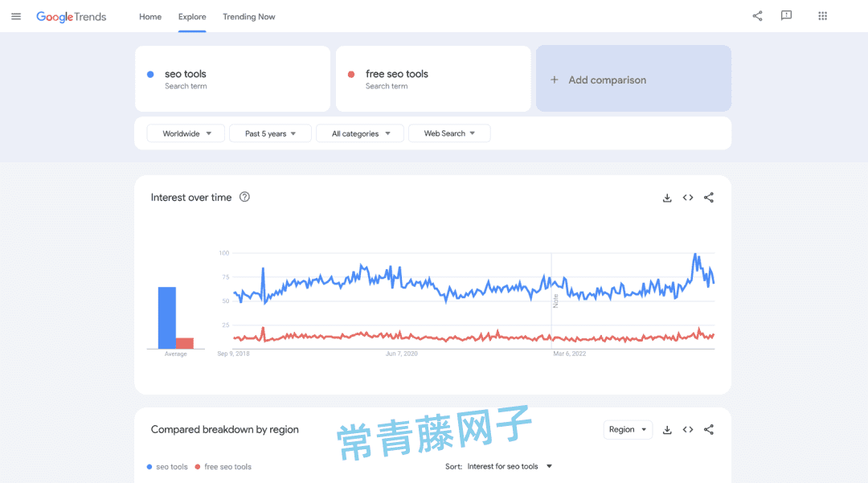Screen dimensions: 868x483
Task: Click the Add comparison card
Action: (634, 79)
